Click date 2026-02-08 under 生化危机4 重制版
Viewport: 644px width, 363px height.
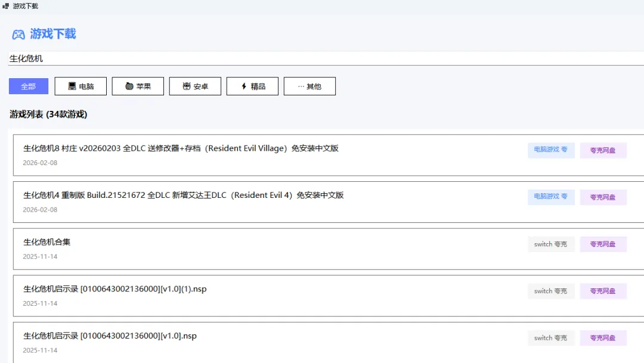click(x=40, y=209)
